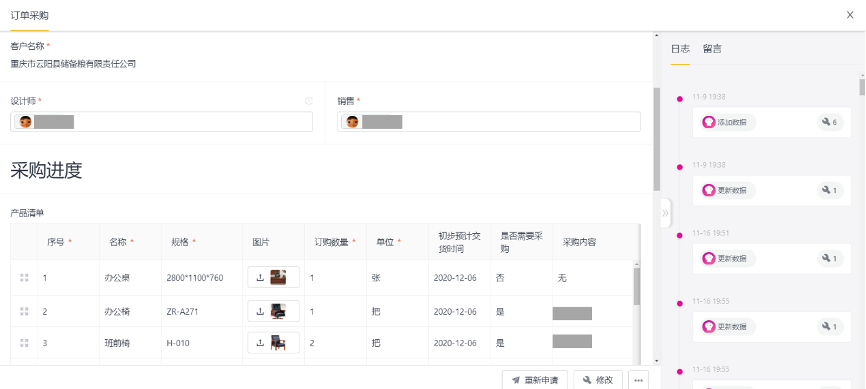Click the 办公桌 product image thumbnail
866x389 pixels.
[278, 277]
